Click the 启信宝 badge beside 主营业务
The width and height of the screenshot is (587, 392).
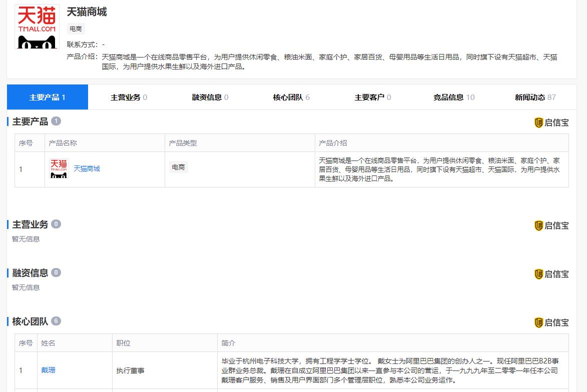coord(551,225)
